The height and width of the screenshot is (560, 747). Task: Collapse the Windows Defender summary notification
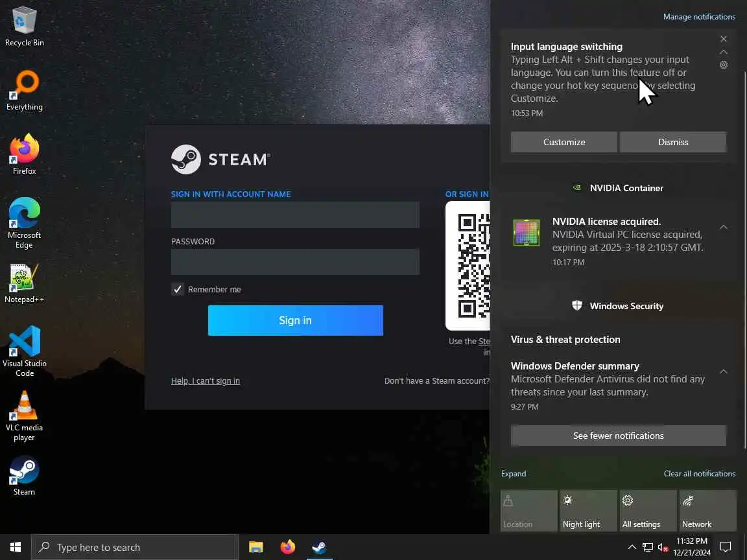(724, 371)
